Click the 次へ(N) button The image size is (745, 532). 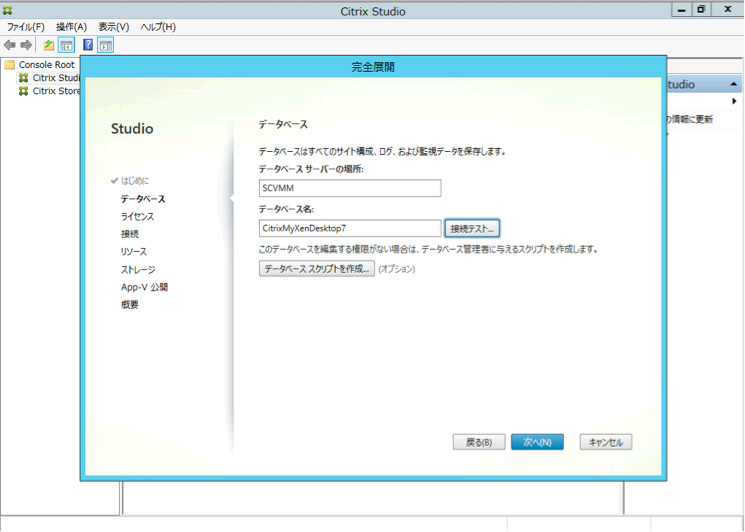[537, 442]
